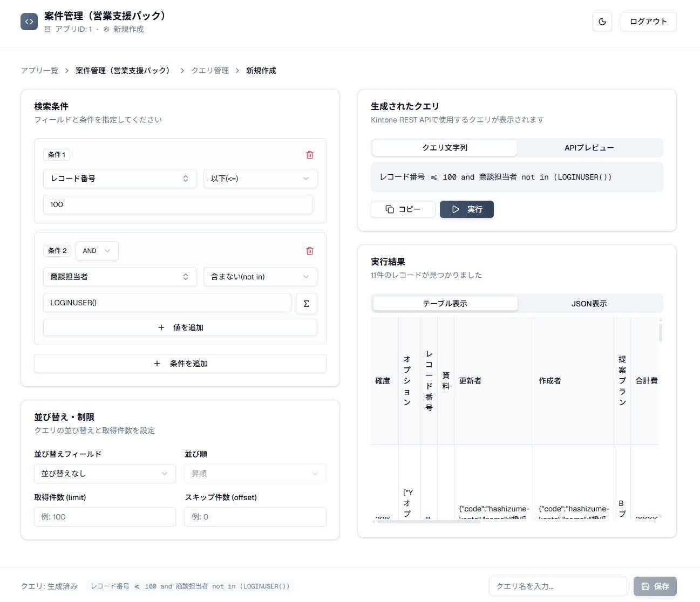Switch to the JSON表示 tab
This screenshot has height=602, width=700.
[589, 304]
